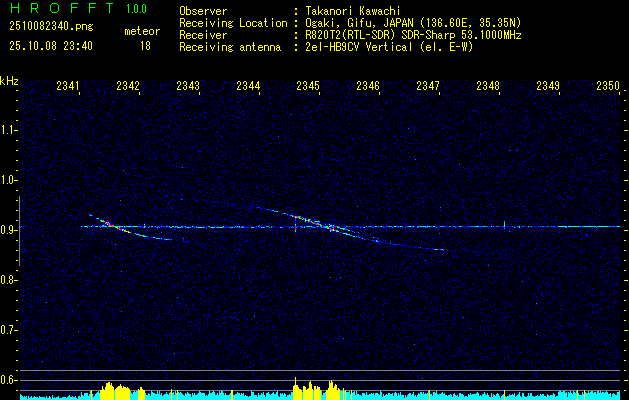Click the R820T2(RTL-SDR) receiver description
This screenshot has width=629, height=400.
pos(413,35)
